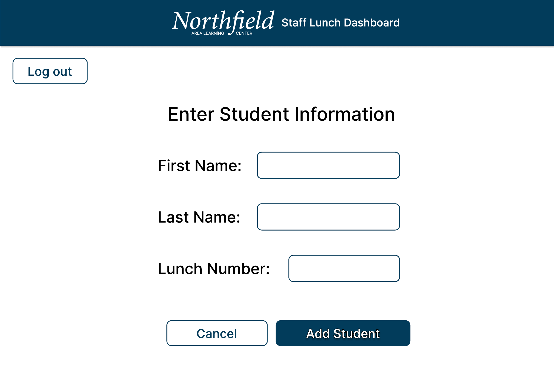This screenshot has width=554, height=392.
Task: Focus the Lunch Number input field
Action: [344, 268]
